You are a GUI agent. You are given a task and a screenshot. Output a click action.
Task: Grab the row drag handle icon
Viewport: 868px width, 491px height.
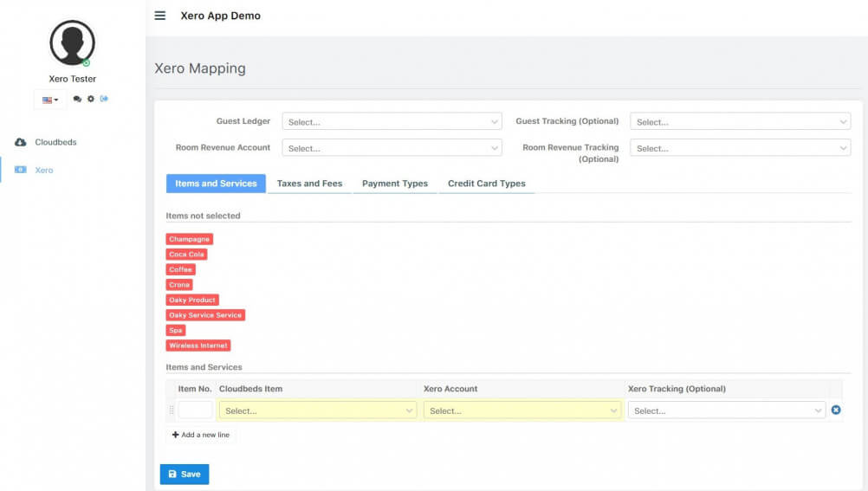click(172, 410)
